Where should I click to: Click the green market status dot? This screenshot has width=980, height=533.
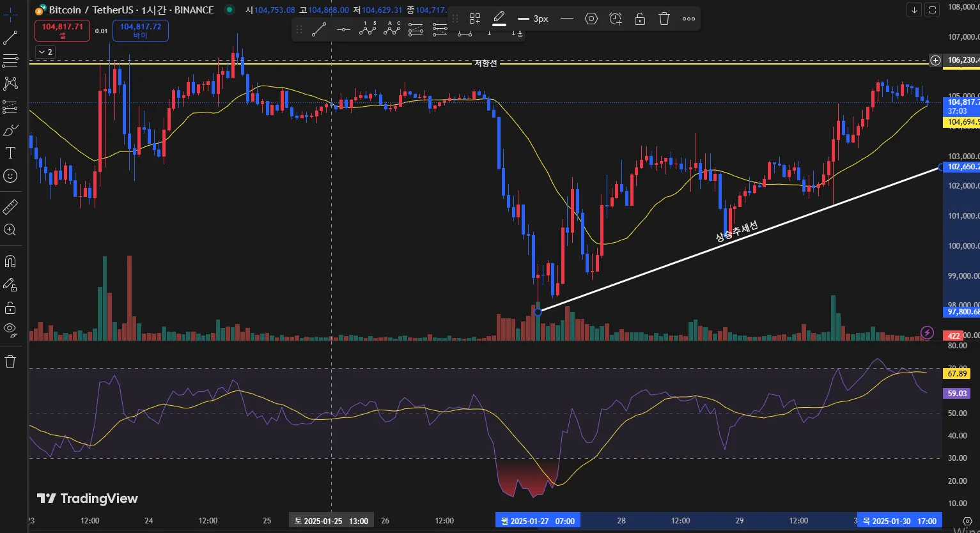[229, 10]
